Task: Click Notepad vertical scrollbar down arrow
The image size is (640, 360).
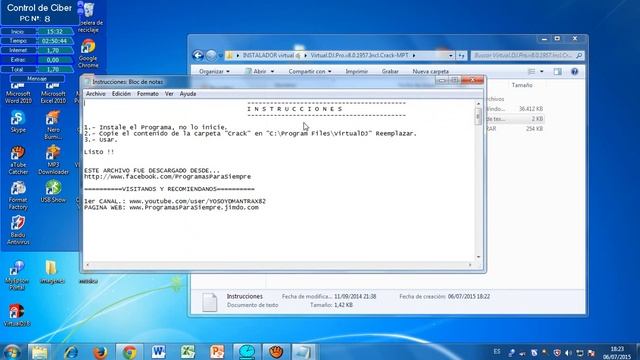Action: [x=478, y=257]
